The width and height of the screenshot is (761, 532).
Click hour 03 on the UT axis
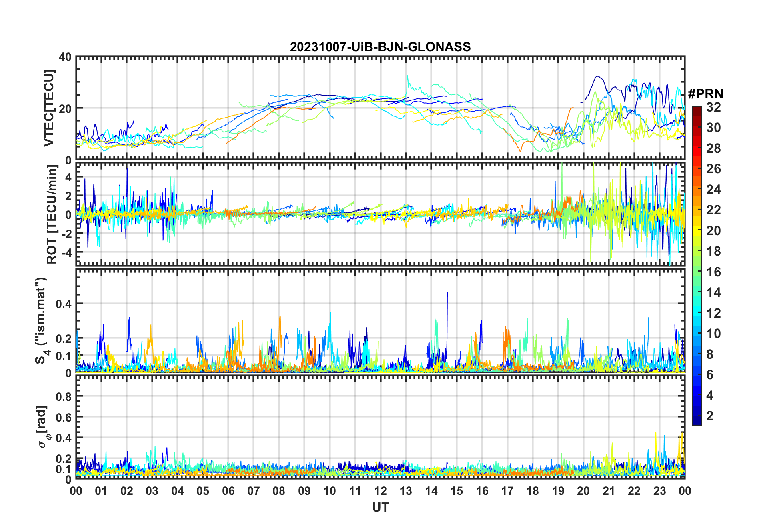(x=152, y=491)
